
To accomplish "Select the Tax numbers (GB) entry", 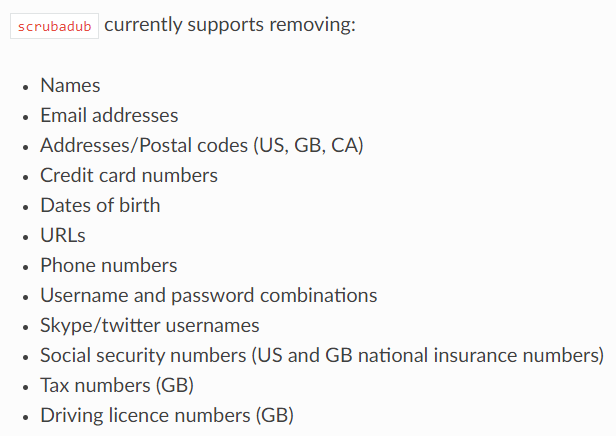I will click(117, 386).
